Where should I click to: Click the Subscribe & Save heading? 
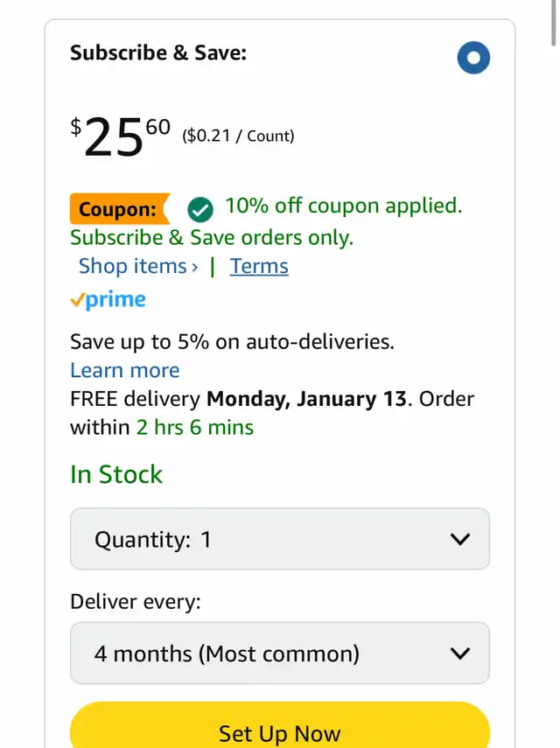(x=158, y=52)
